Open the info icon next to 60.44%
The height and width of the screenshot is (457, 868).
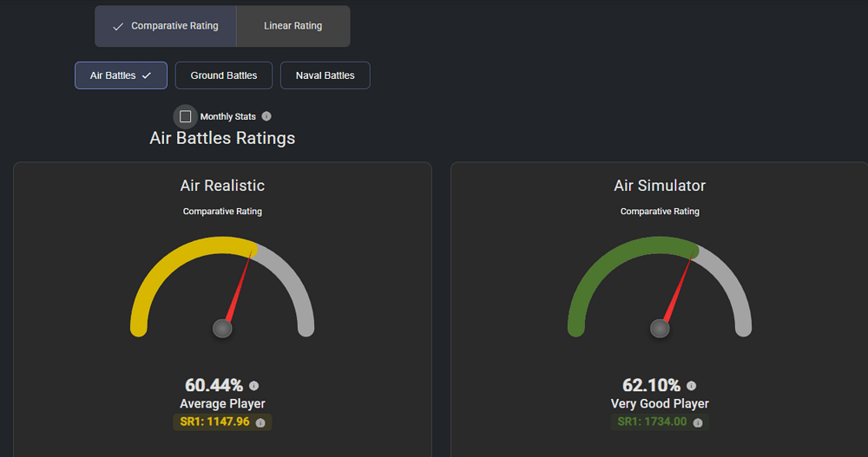coord(253,386)
